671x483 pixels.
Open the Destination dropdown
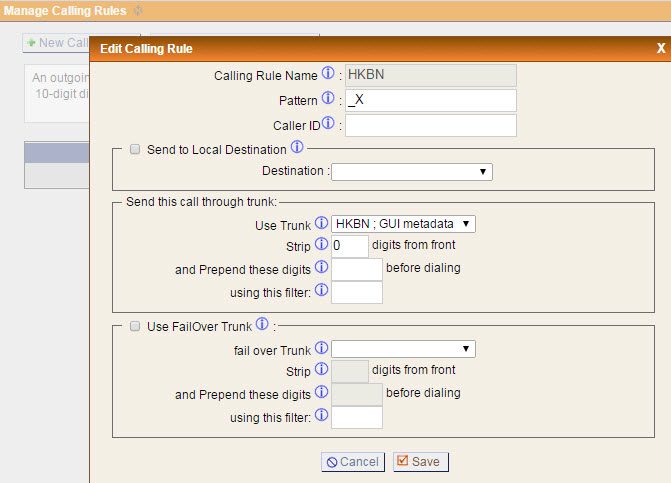coord(412,172)
